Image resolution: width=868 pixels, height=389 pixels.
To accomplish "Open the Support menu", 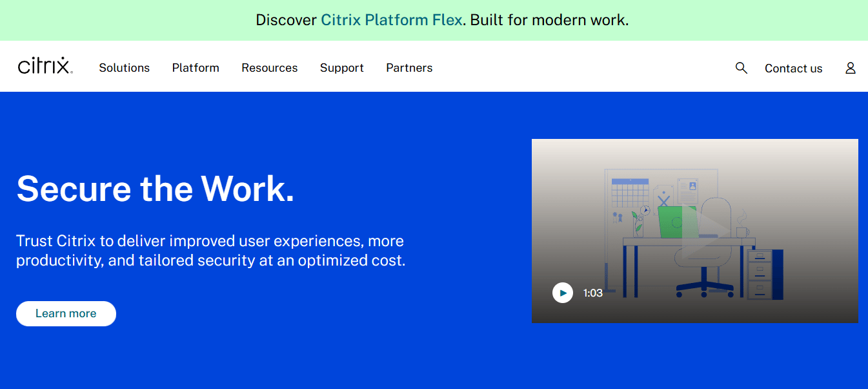I will [x=342, y=68].
